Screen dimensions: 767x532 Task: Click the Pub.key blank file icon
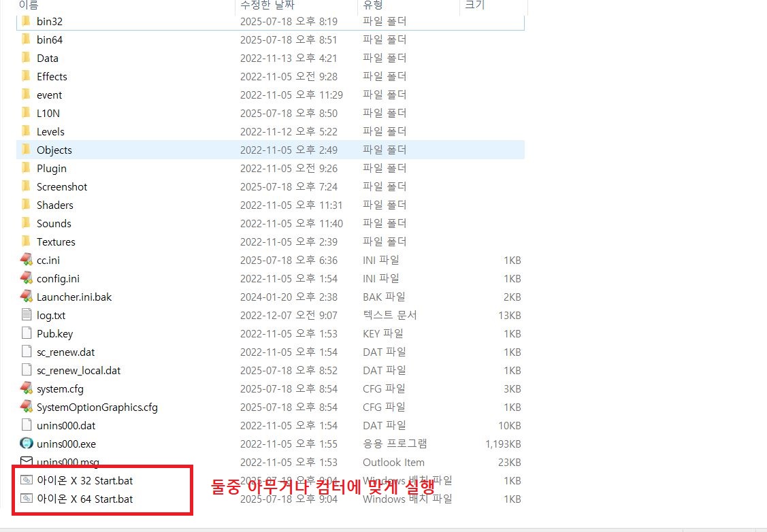[x=27, y=333]
